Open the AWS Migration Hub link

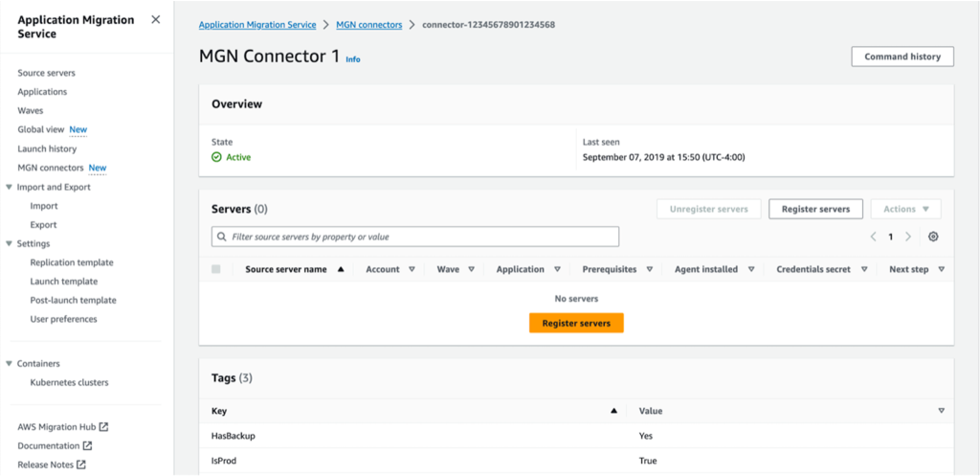pyautogui.click(x=56, y=427)
